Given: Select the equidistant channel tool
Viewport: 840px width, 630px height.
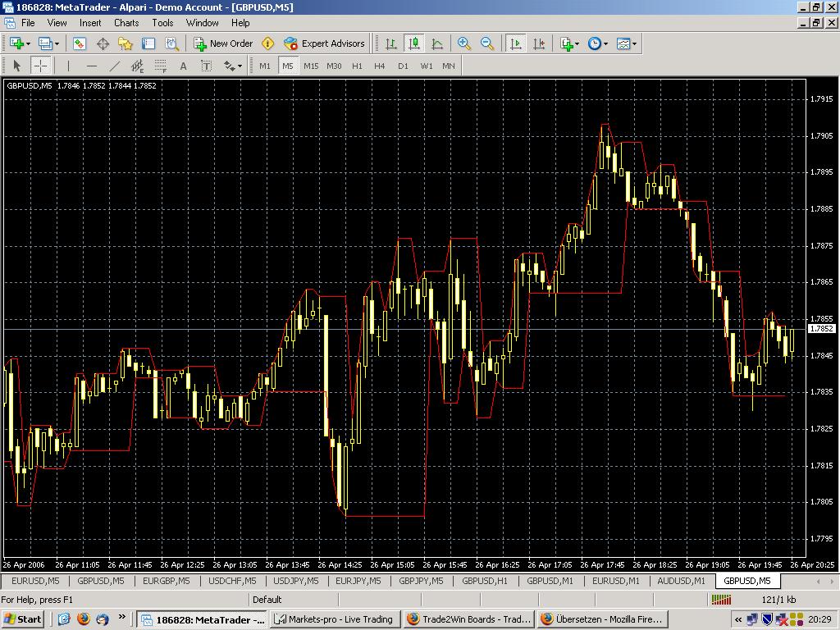Looking at the screenshot, I should coord(138,66).
